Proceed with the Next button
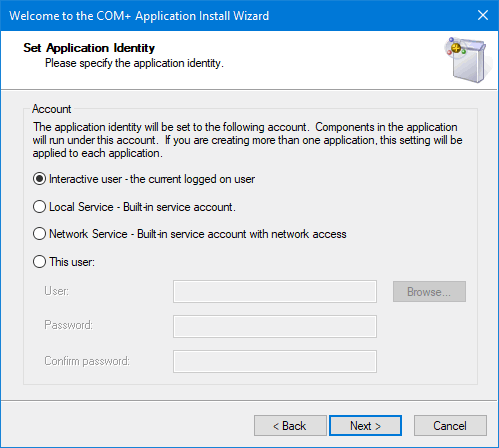499x448 pixels. [x=365, y=426]
